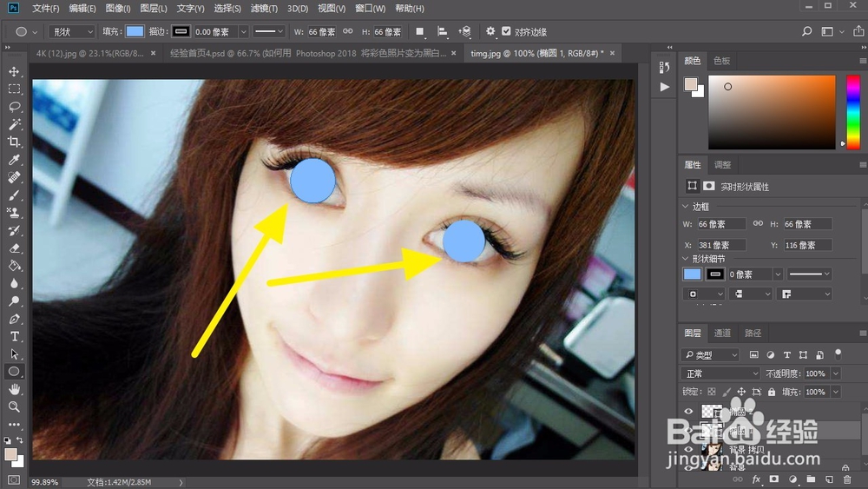Click the search icon in options bar

(807, 31)
